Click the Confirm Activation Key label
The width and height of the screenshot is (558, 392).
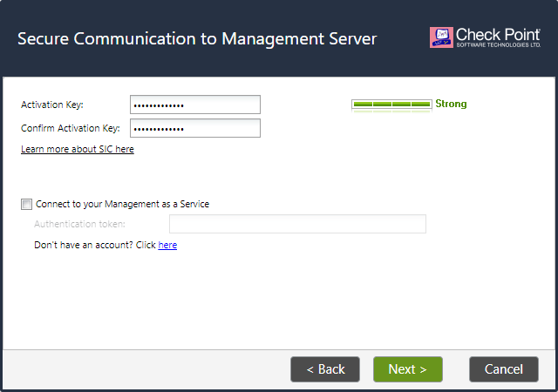point(71,128)
